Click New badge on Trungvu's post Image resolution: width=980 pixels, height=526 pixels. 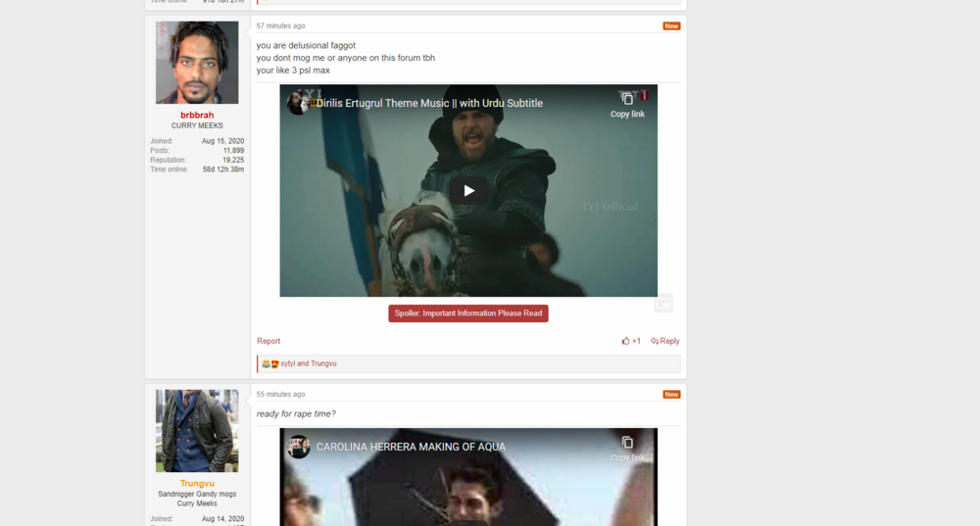coord(671,395)
